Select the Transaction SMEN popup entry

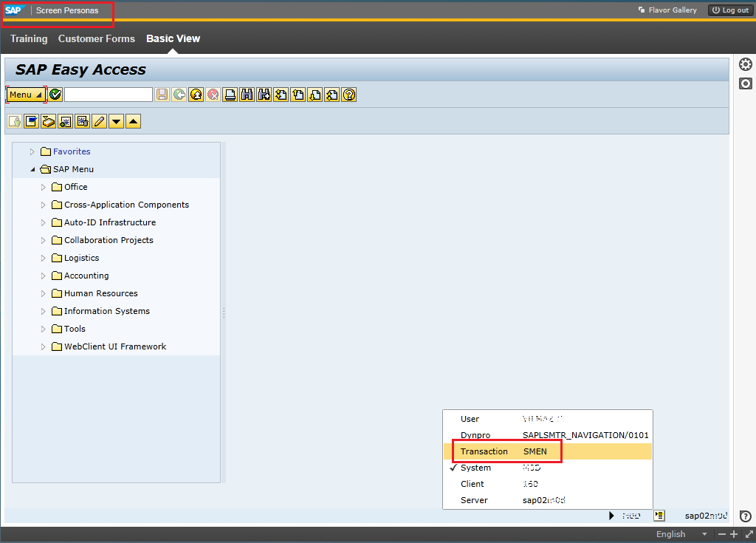point(548,451)
